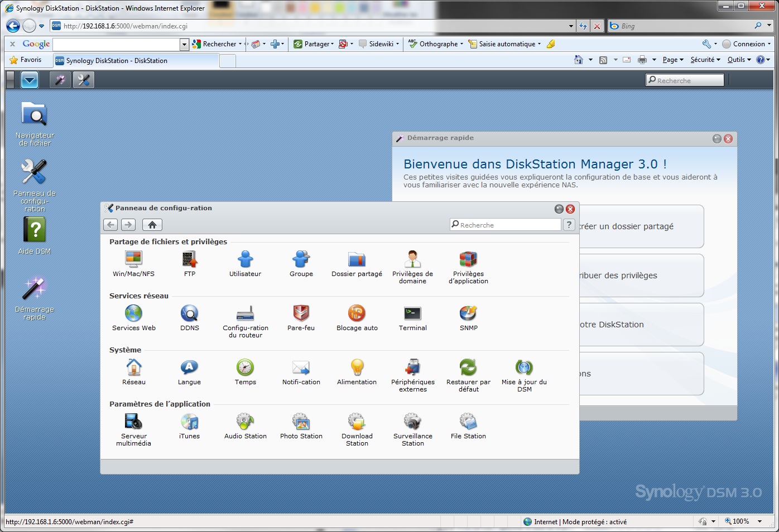Image resolution: width=779 pixels, height=532 pixels.
Task: Open Réseau network settings
Action: pyautogui.click(x=133, y=372)
